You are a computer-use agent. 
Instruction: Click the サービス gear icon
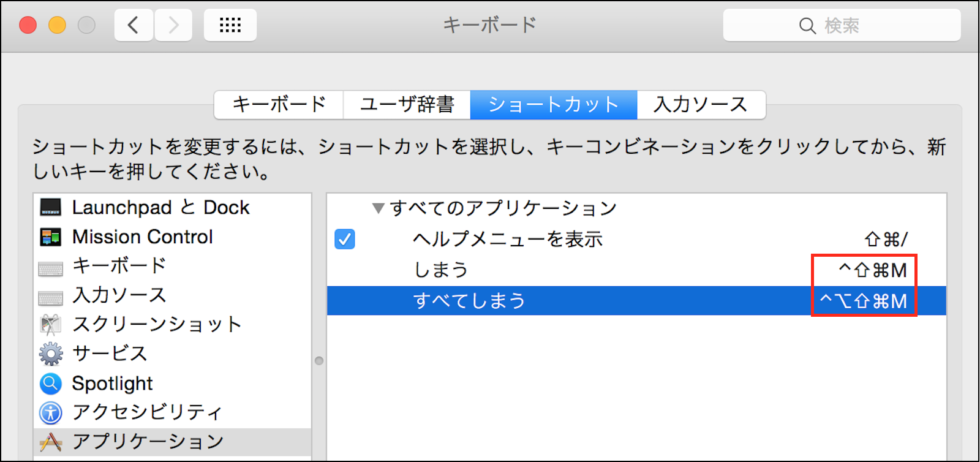click(x=51, y=354)
